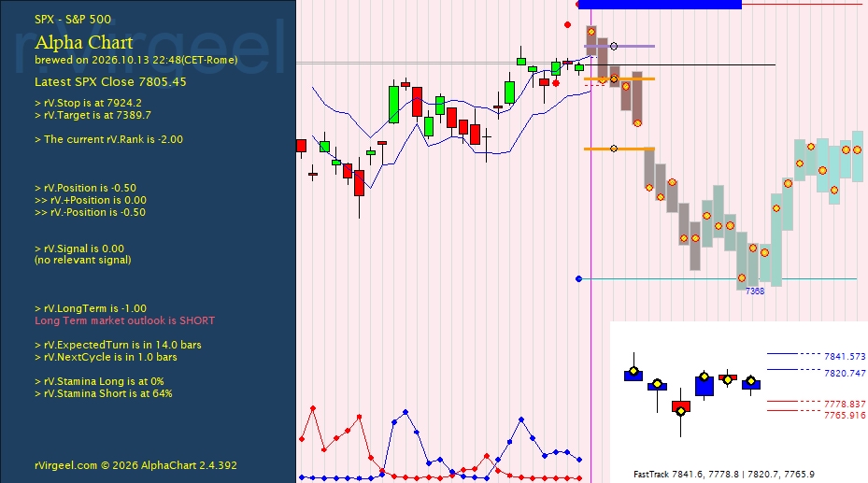This screenshot has width=868, height=483.
Task: Click the large red candle in the FastTrack inset
Action: click(x=681, y=406)
